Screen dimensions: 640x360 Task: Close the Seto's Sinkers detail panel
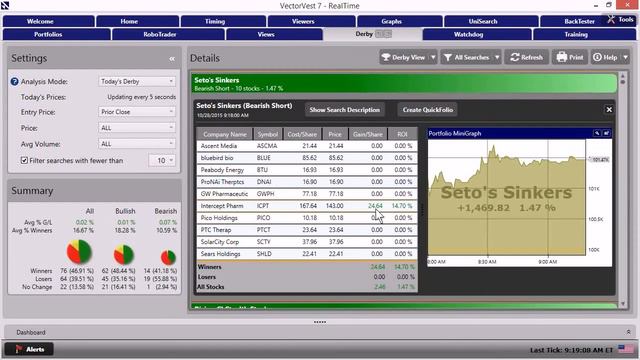click(x=609, y=109)
